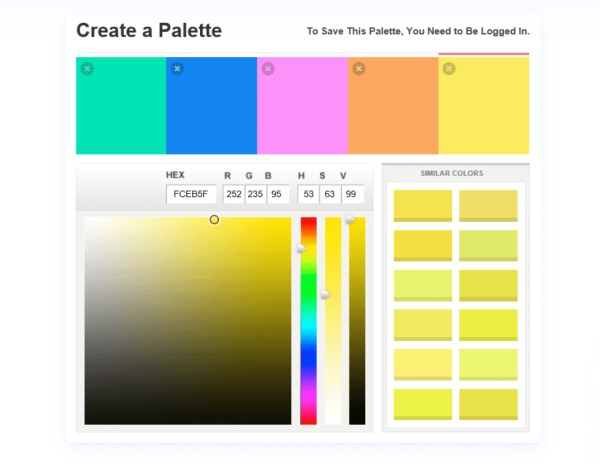600x463 pixels.
Task: Remove the orange palette color
Action: coord(359,69)
